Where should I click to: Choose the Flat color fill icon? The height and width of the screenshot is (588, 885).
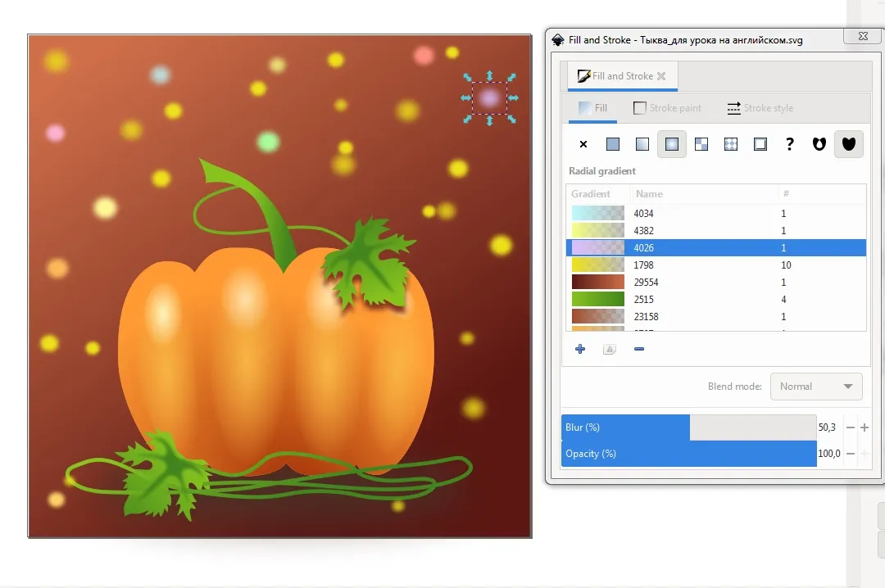pyautogui.click(x=613, y=144)
